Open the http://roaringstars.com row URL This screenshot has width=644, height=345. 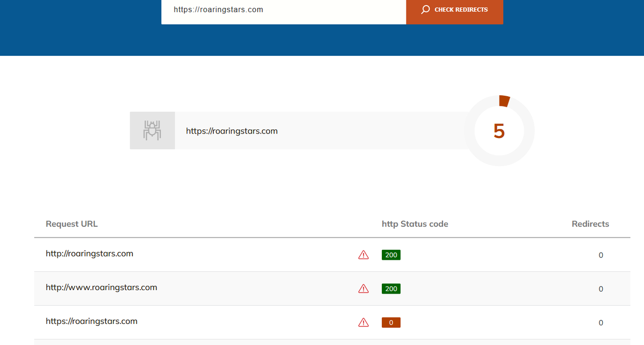(x=90, y=254)
